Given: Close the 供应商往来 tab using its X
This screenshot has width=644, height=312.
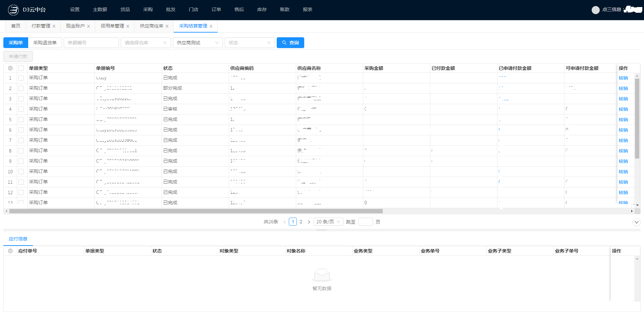Looking at the screenshot, I should click(x=167, y=26).
